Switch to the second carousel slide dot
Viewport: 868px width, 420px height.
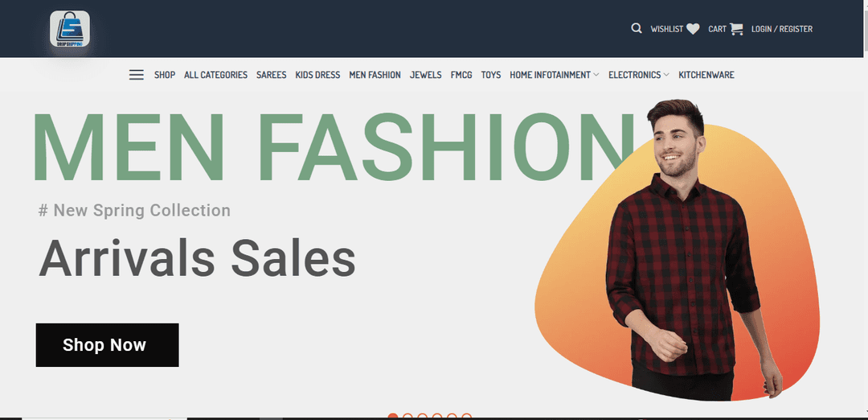click(x=408, y=417)
